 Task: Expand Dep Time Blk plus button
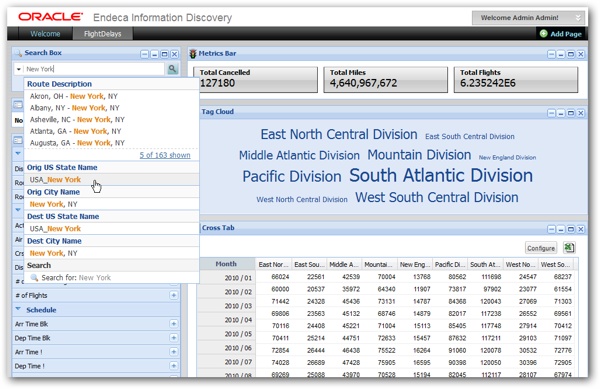tap(173, 338)
